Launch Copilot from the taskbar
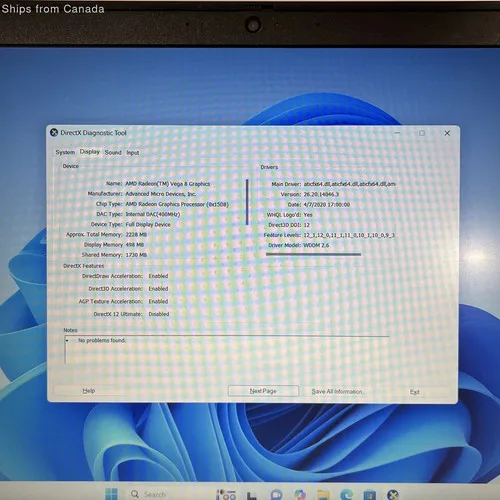The image size is (500, 500). [x=300, y=494]
